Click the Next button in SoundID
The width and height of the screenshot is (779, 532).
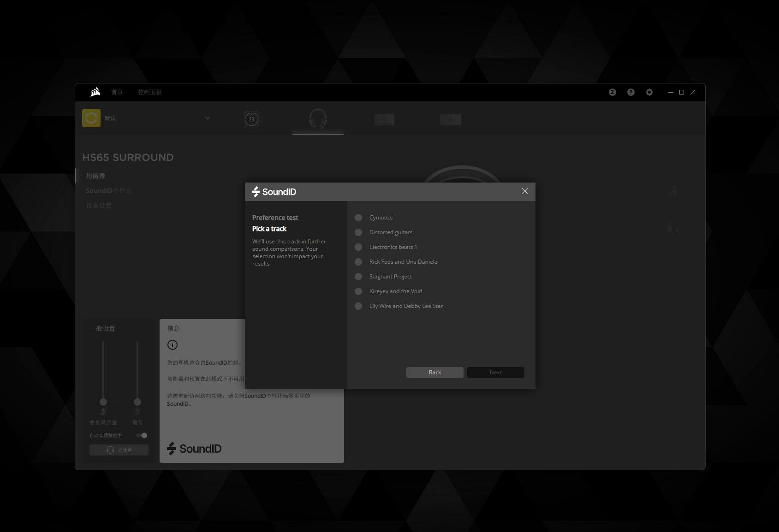pos(496,372)
